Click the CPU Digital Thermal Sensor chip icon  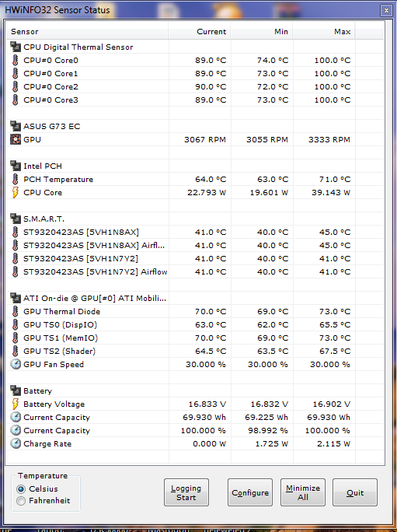point(16,47)
